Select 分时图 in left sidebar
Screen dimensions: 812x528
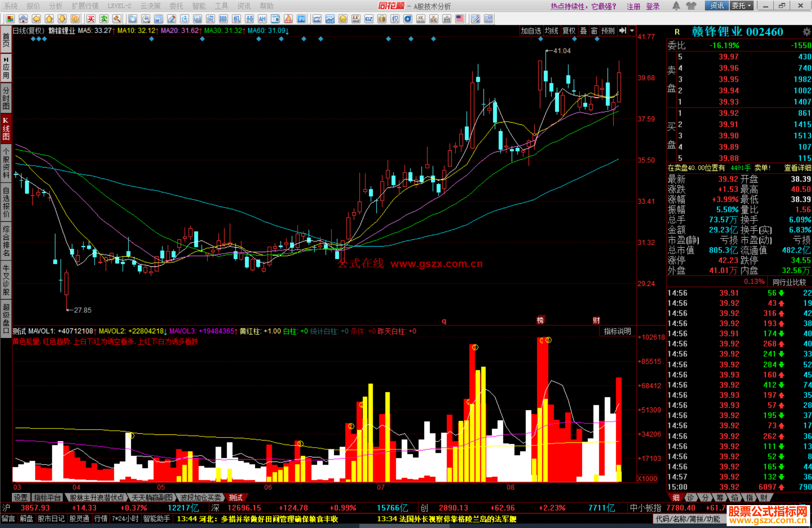point(6,98)
